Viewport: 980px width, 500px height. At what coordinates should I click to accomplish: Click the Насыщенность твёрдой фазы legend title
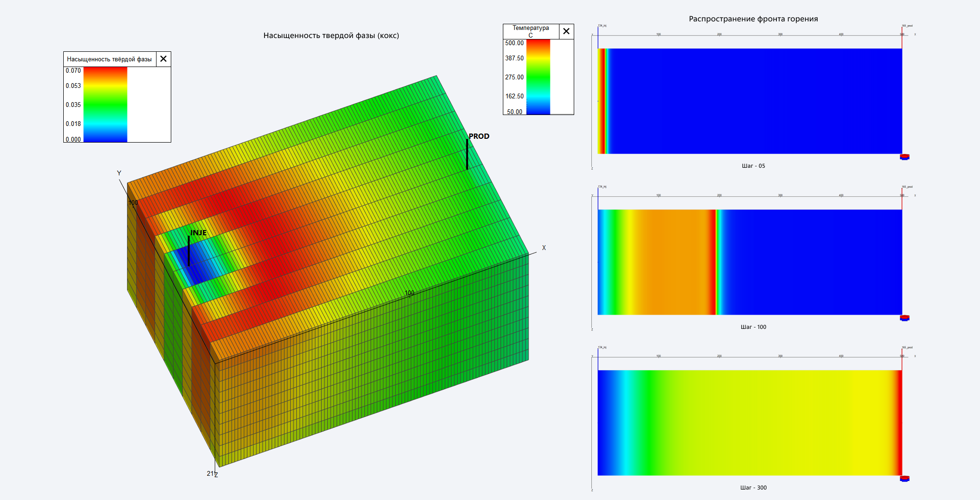click(109, 59)
